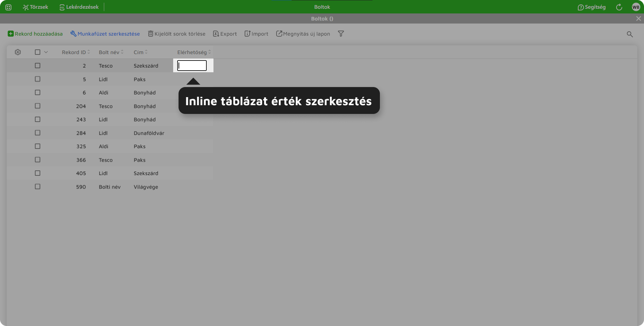Check the row with Rekord ID 5
Viewport: 644px width, 326px height.
tap(38, 79)
